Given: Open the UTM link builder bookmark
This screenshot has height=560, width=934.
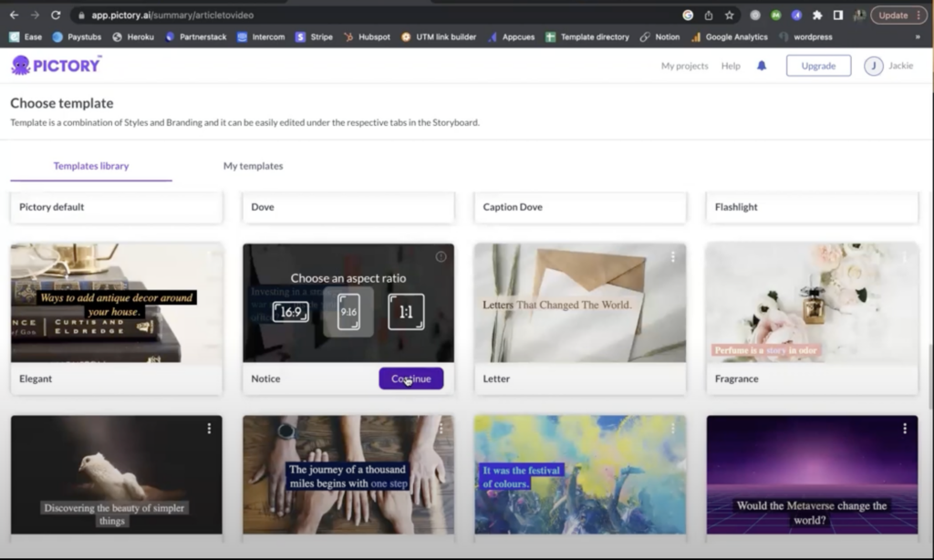Looking at the screenshot, I should point(439,36).
